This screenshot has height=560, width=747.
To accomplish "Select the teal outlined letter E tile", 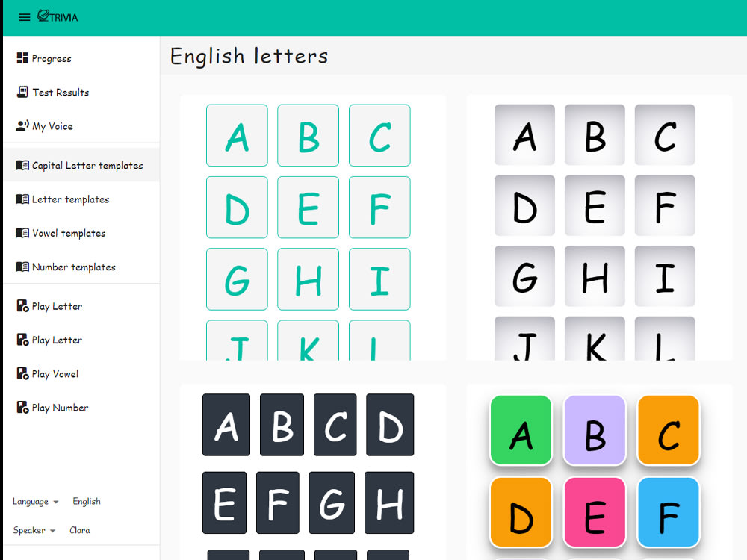I will 309,207.
